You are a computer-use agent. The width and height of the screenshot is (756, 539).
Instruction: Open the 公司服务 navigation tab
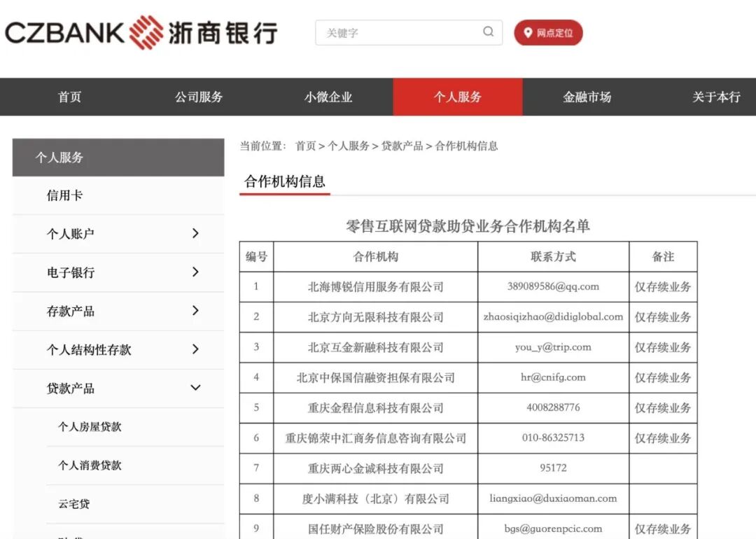[x=199, y=97]
